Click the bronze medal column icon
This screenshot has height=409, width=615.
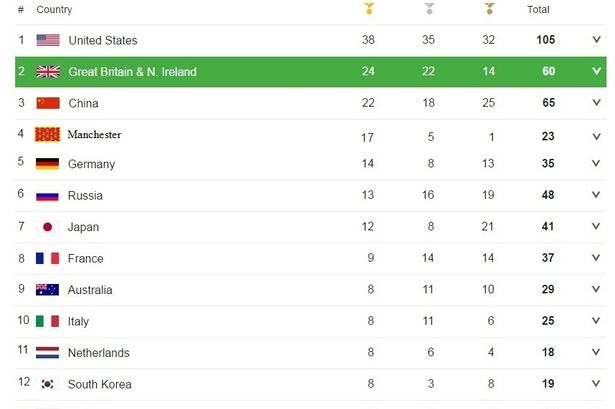[489, 10]
